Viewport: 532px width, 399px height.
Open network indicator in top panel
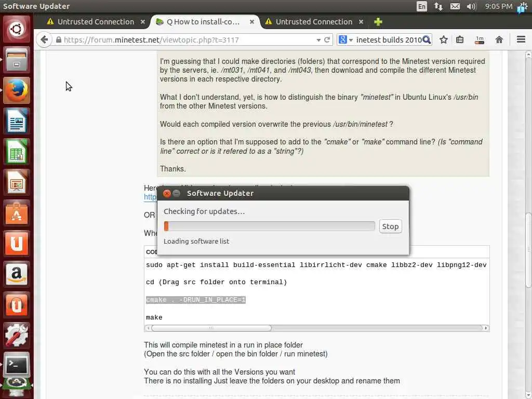pyautogui.click(x=438, y=6)
